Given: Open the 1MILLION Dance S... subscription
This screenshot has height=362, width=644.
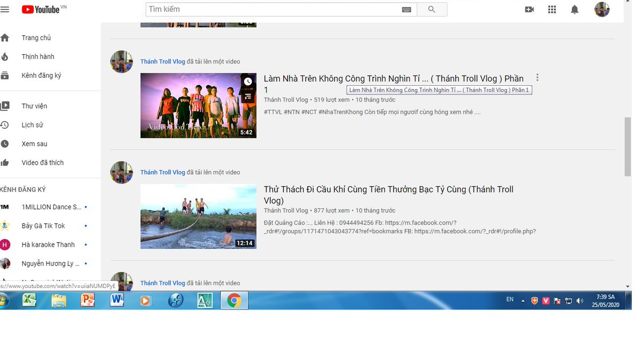Looking at the screenshot, I should click(x=50, y=207).
